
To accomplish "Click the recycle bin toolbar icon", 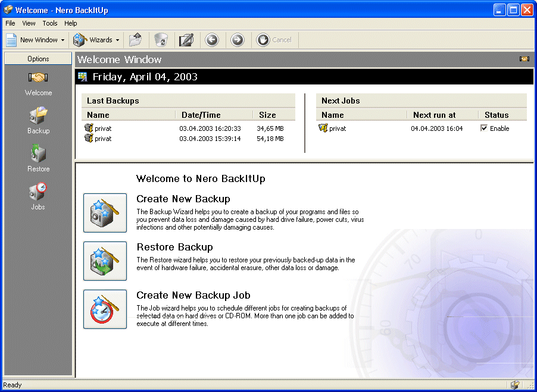I will point(161,40).
